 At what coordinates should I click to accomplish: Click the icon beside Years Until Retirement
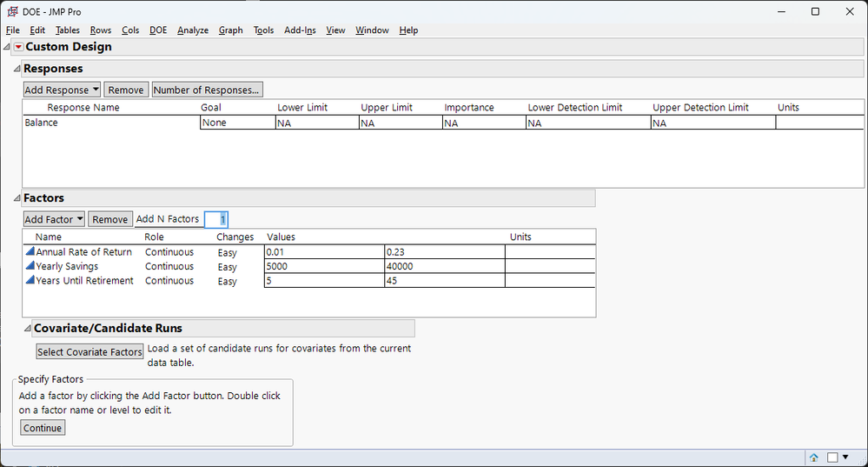click(x=30, y=281)
